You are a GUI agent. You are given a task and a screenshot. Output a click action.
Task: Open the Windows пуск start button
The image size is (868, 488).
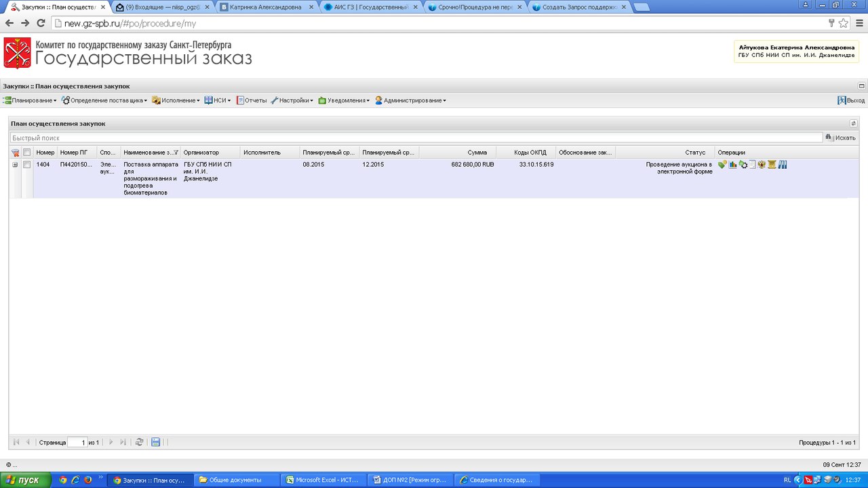tap(24, 480)
